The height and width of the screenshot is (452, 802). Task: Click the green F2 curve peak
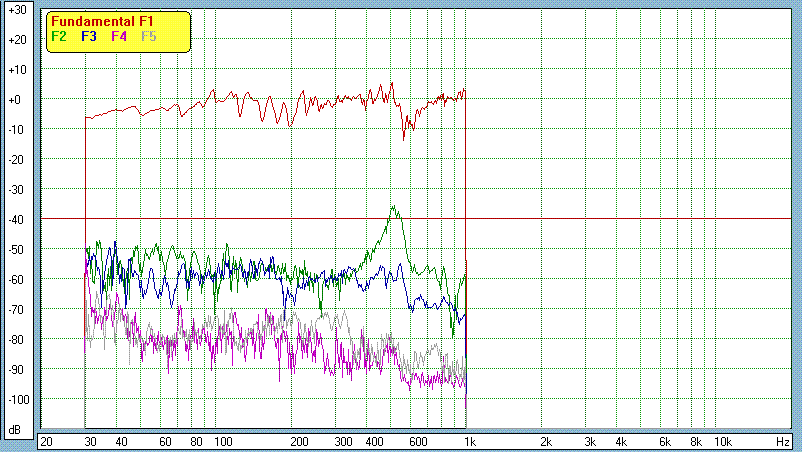pyautogui.click(x=394, y=207)
